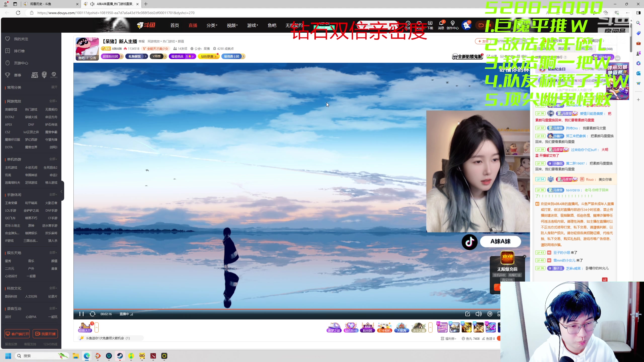644x362 pixels.
Task: Click the Douyu logo in header
Action: [x=146, y=25]
